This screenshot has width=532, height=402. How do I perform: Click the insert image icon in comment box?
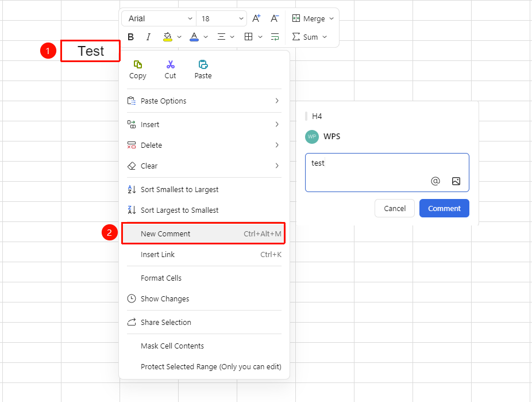click(456, 181)
